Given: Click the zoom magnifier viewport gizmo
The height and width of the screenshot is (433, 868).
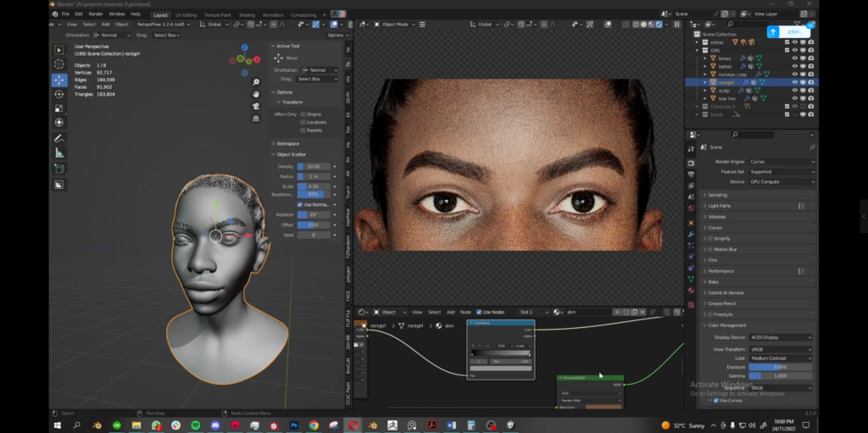Looking at the screenshot, I should coord(256,82).
